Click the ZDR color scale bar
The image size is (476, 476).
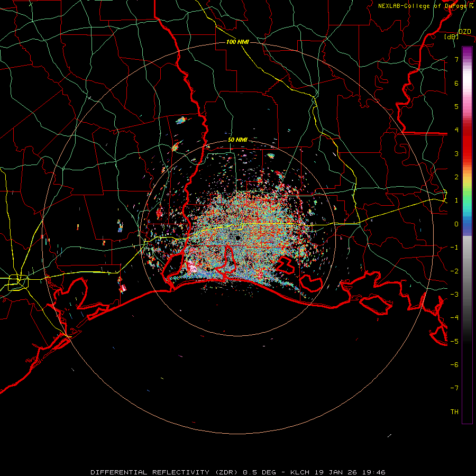click(467, 235)
